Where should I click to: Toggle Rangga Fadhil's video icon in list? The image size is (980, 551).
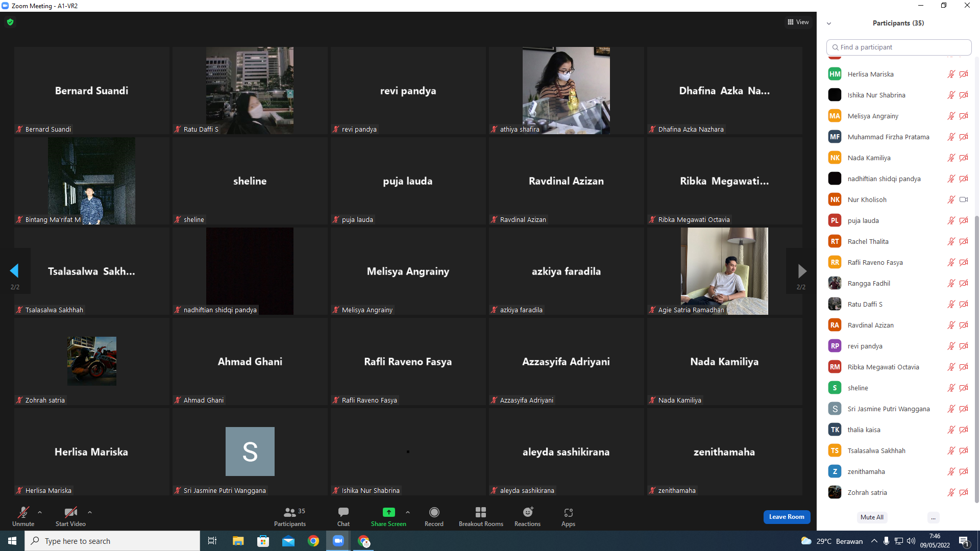click(x=964, y=284)
